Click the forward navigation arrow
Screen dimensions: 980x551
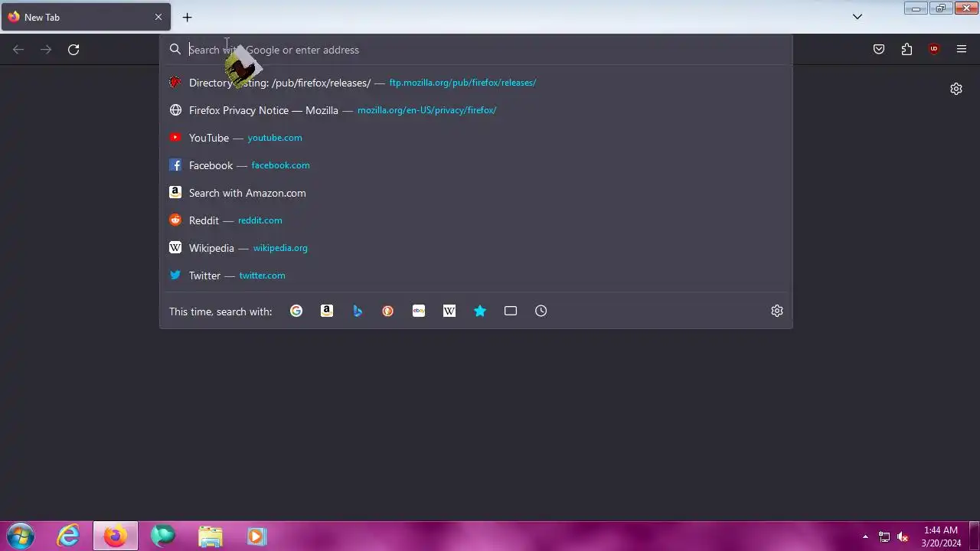(x=46, y=50)
